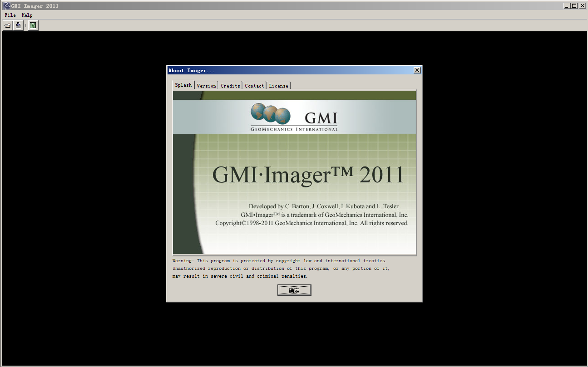Click the "Developed by C. Barton" credit line

coord(324,206)
